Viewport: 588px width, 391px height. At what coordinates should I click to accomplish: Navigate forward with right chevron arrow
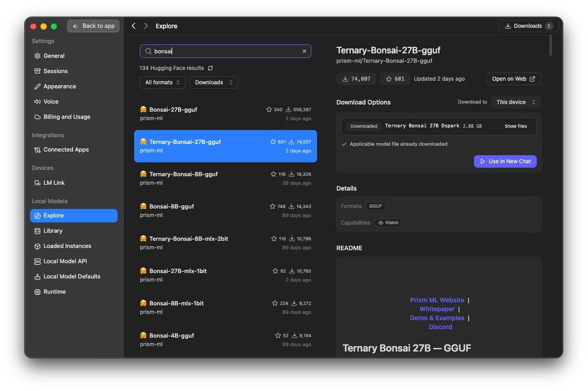[146, 26]
